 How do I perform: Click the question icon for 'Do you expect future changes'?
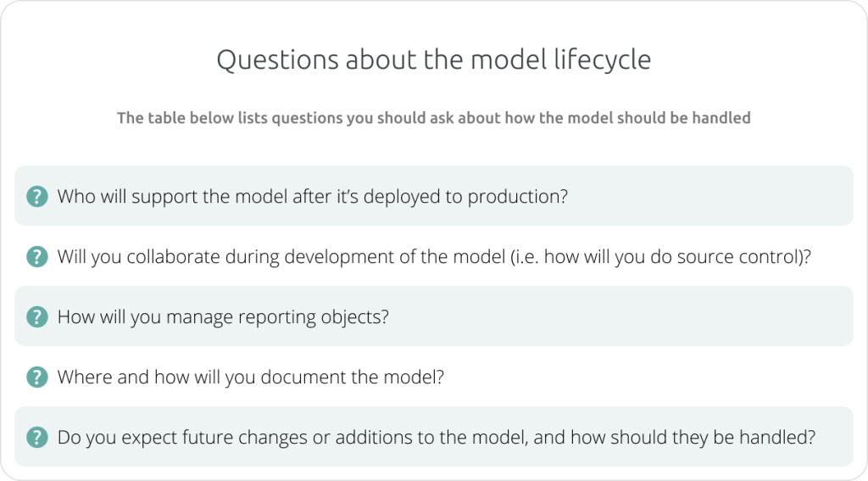tap(37, 437)
